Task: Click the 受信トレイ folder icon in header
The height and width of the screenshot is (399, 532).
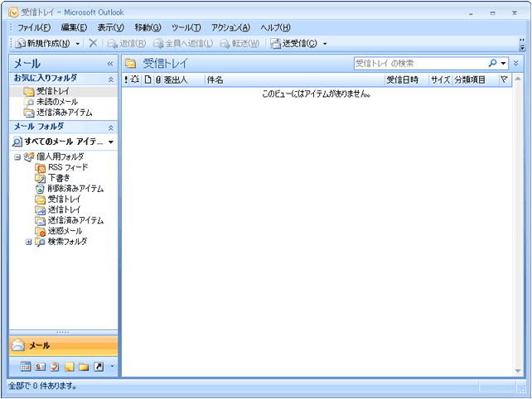Action: [x=131, y=64]
